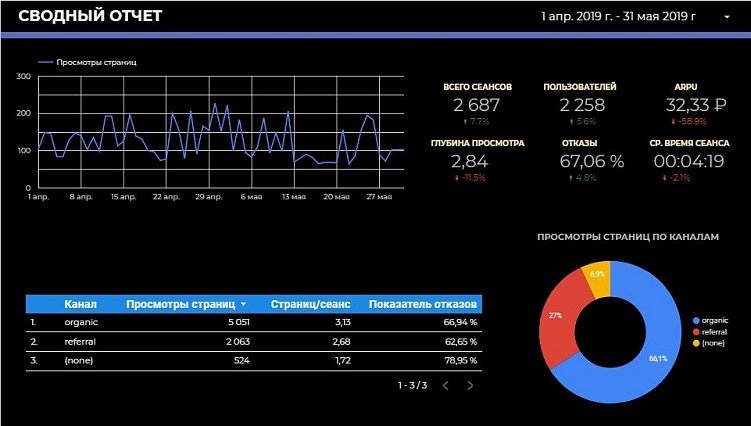Click the 62,65 % bounce rate cell

pos(460,342)
